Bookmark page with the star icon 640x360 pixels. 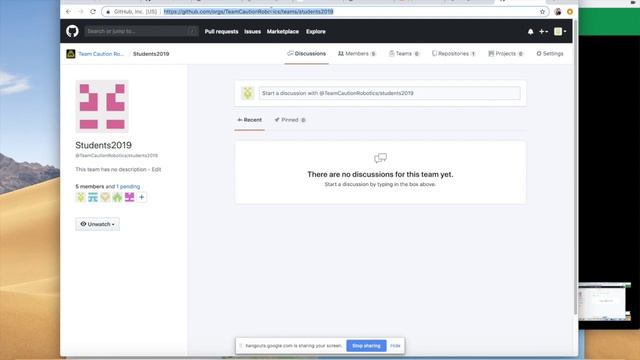pos(542,12)
